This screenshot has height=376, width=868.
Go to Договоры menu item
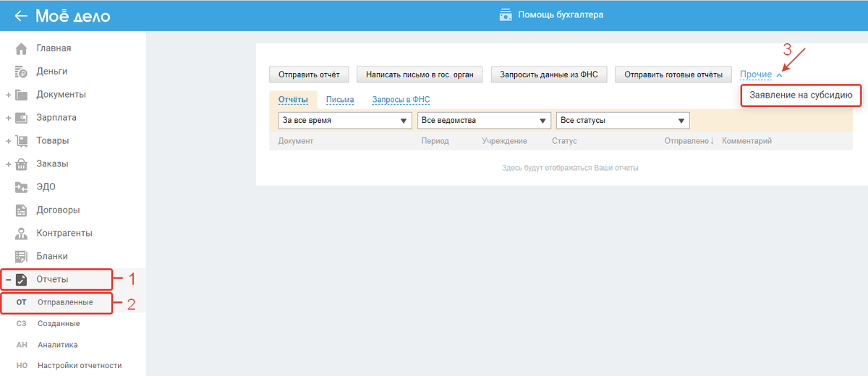pyautogui.click(x=58, y=210)
